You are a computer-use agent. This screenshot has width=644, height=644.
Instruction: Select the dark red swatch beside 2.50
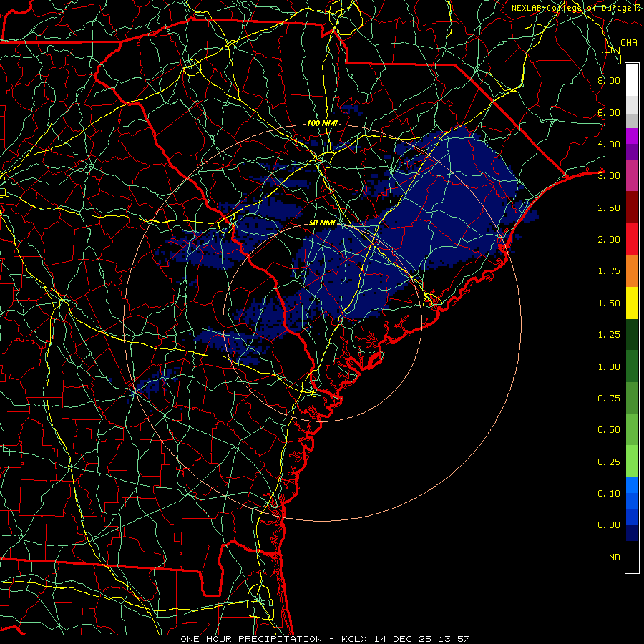pos(632,208)
